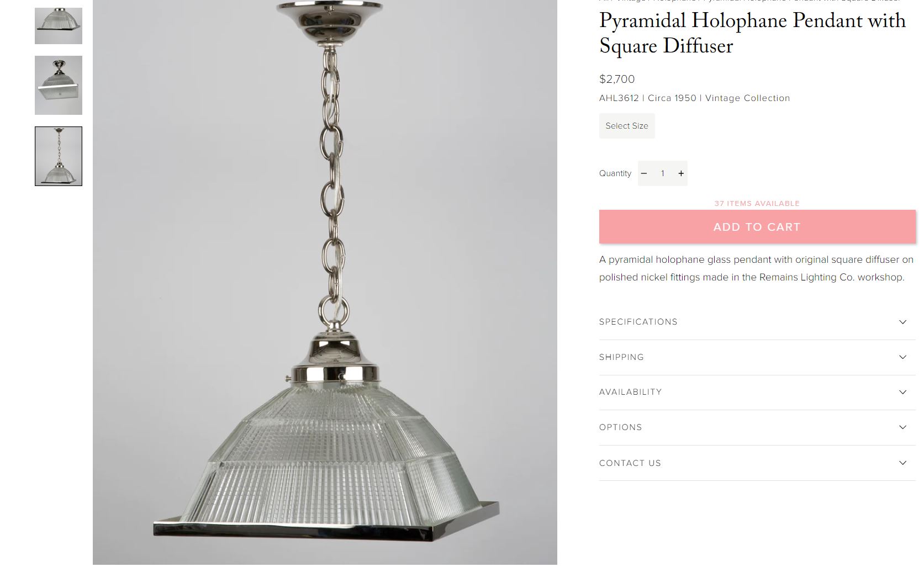Increase quantity with the plus button
The width and height of the screenshot is (924, 567).
(681, 173)
